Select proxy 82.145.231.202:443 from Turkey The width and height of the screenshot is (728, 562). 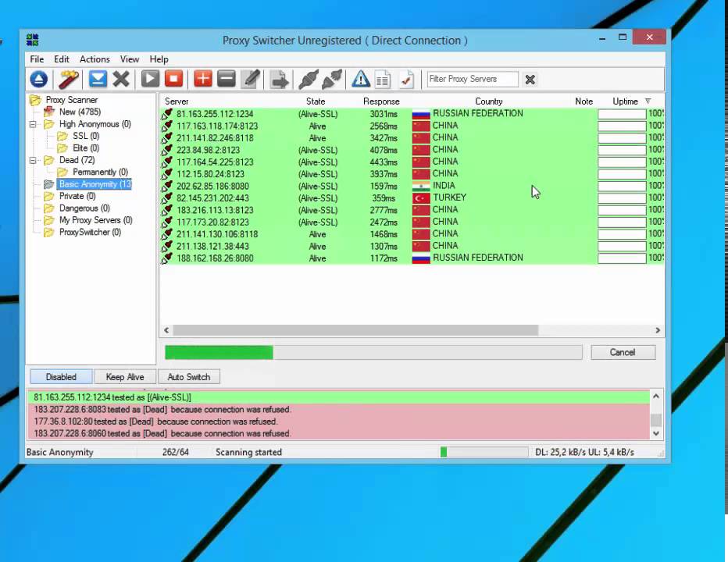[x=412, y=198]
